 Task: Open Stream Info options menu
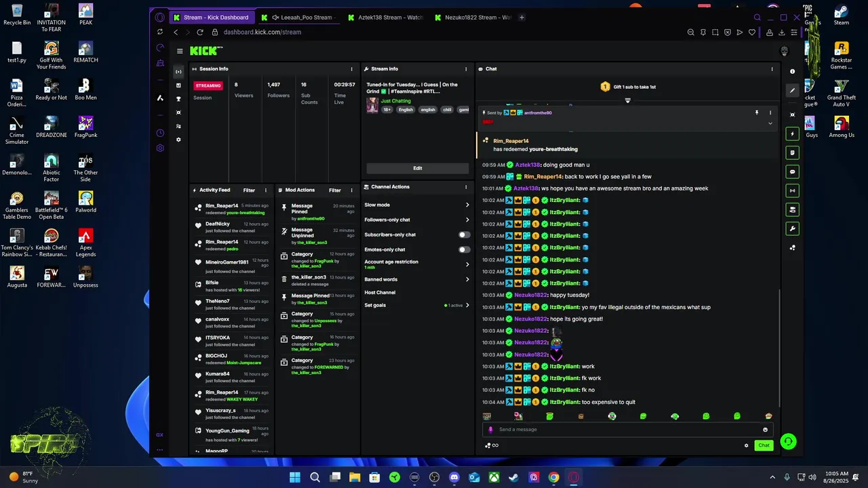[x=466, y=69]
